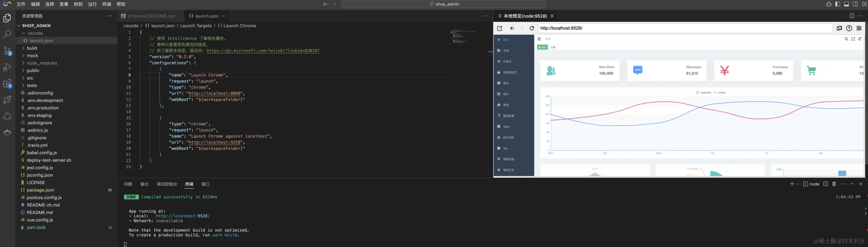This screenshot has height=247, width=868.
Task: Open http://localhost:8080 url in launch.json
Action: click(x=215, y=93)
